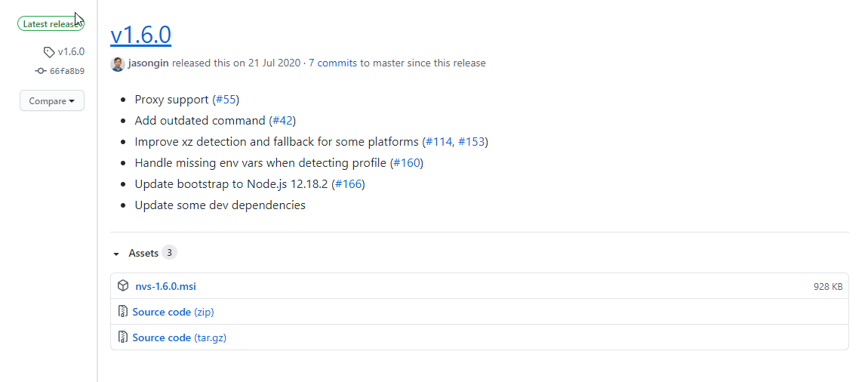
Task: Click the commit icon beside 66fa8b9
Action: (41, 71)
